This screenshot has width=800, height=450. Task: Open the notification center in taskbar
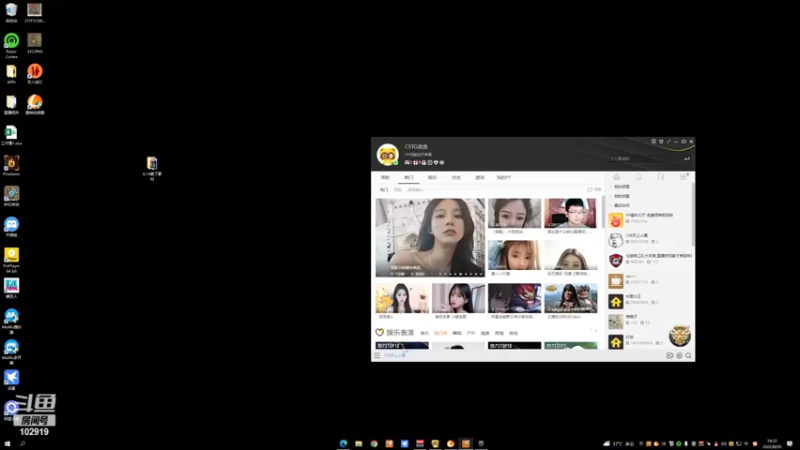pyautogui.click(x=790, y=444)
